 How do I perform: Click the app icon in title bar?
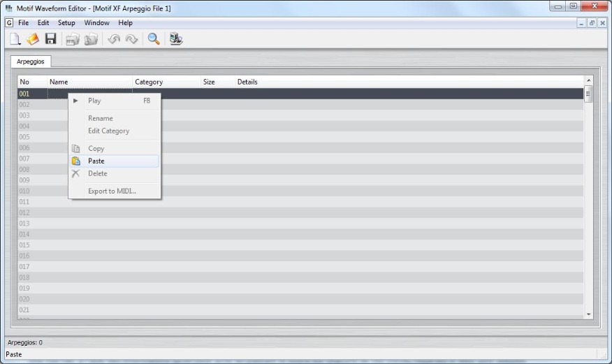click(x=9, y=8)
